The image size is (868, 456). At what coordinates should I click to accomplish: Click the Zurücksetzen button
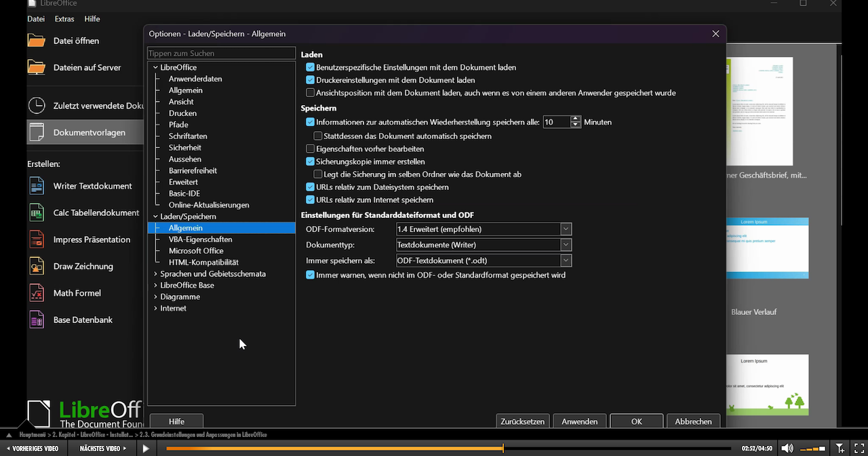click(x=523, y=421)
